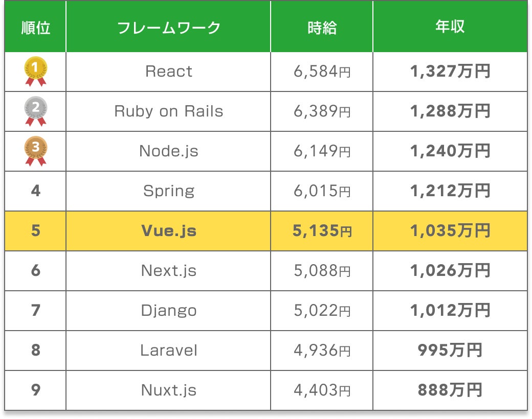This screenshot has height=419, width=532.
Task: Click the 時給 column header
Action: 322,27
